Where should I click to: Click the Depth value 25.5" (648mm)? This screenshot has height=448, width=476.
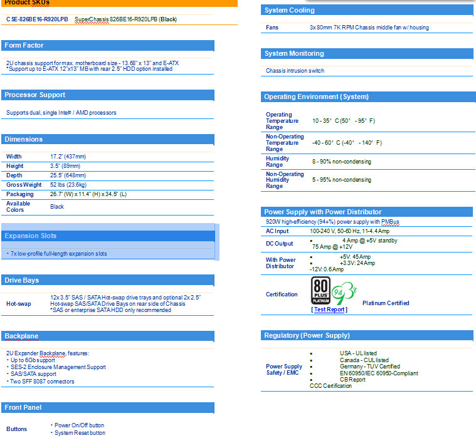point(68,175)
